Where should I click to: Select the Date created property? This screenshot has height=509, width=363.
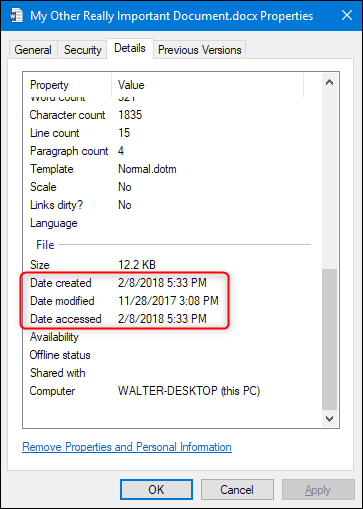click(61, 283)
